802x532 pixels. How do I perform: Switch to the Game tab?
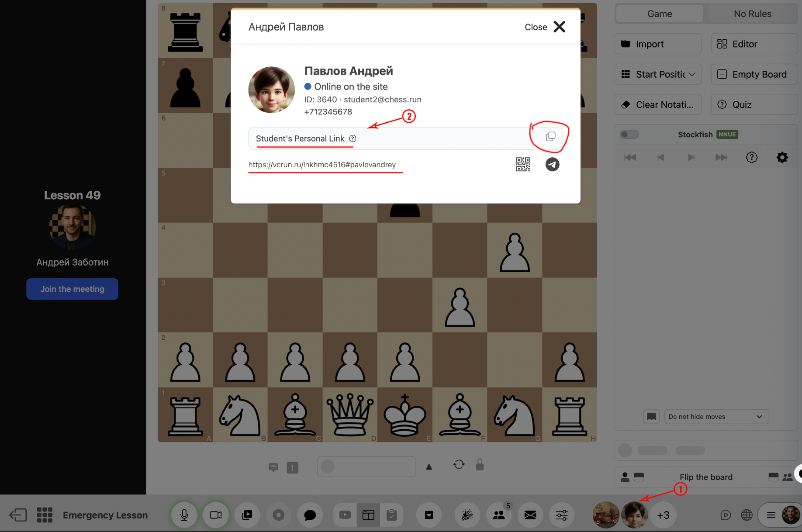click(x=660, y=14)
